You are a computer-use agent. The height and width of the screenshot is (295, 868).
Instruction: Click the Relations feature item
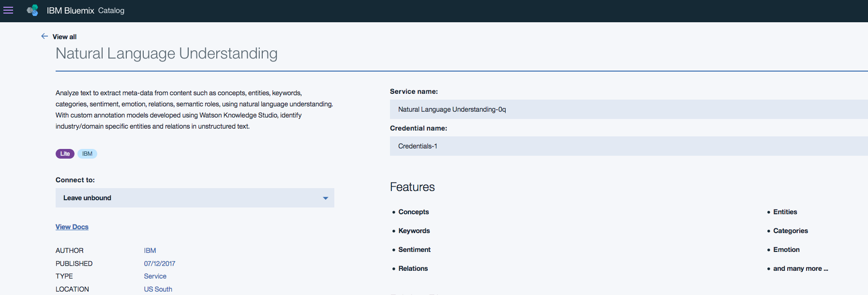413,268
